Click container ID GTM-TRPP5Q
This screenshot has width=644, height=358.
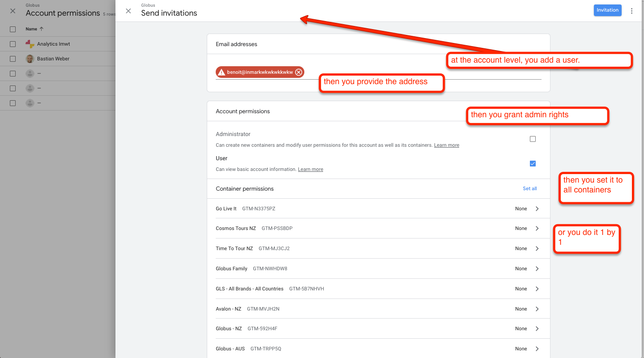(266, 349)
